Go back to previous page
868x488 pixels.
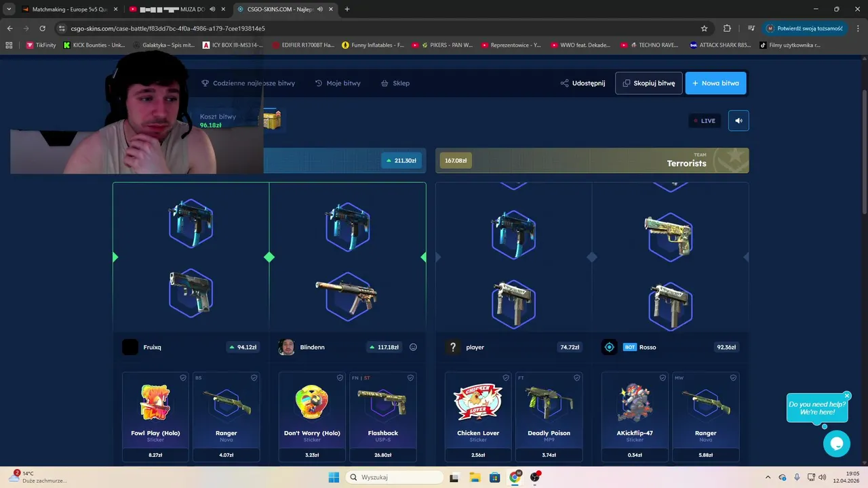click(x=9, y=28)
